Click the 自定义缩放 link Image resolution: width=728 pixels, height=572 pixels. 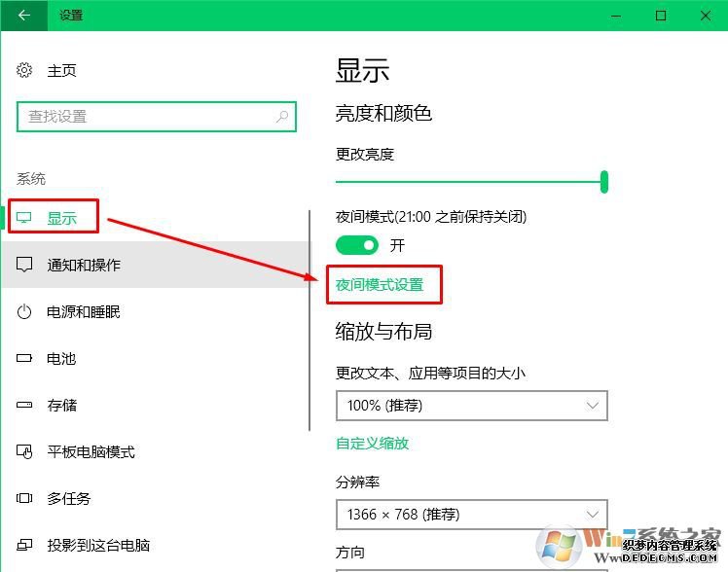(372, 443)
